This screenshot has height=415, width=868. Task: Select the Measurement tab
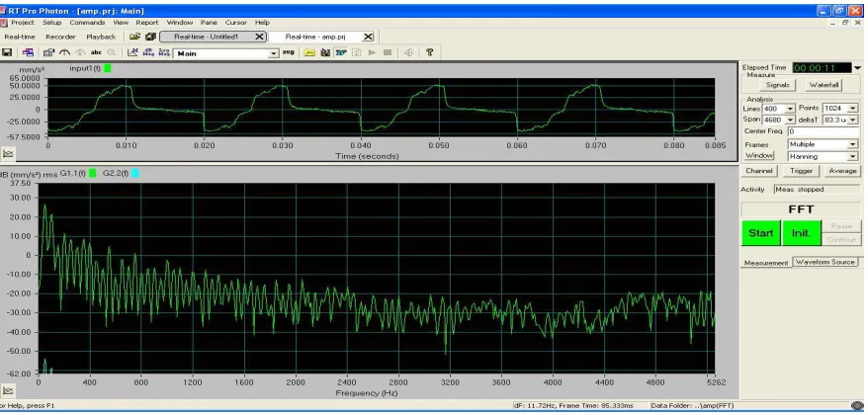pos(765,263)
